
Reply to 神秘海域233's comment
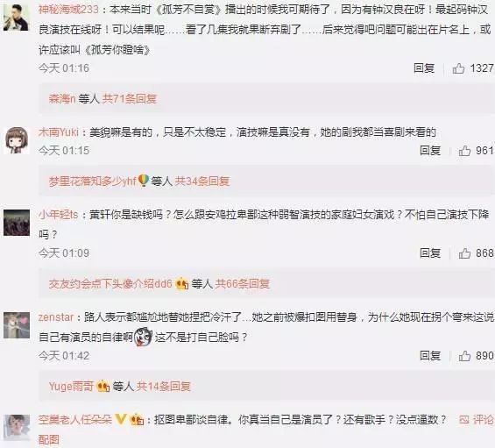click(x=424, y=68)
